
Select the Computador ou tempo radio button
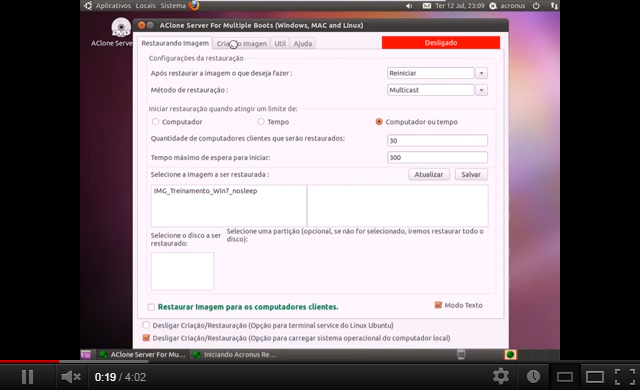pyautogui.click(x=379, y=122)
